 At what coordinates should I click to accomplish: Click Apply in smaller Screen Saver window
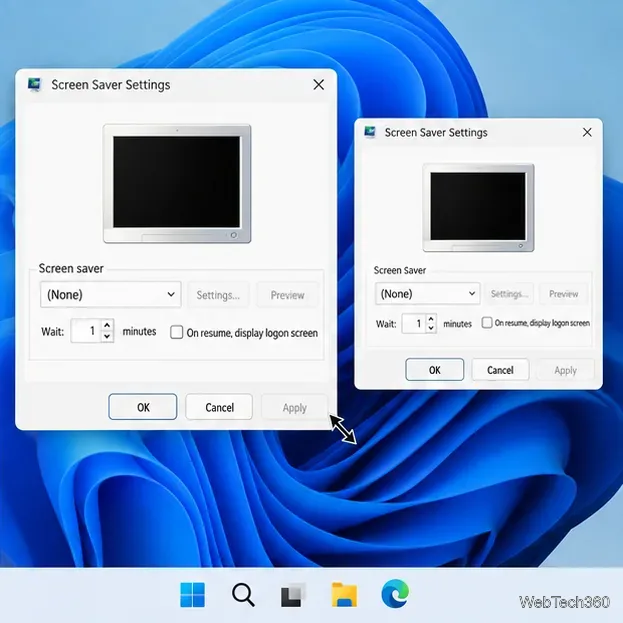(565, 370)
